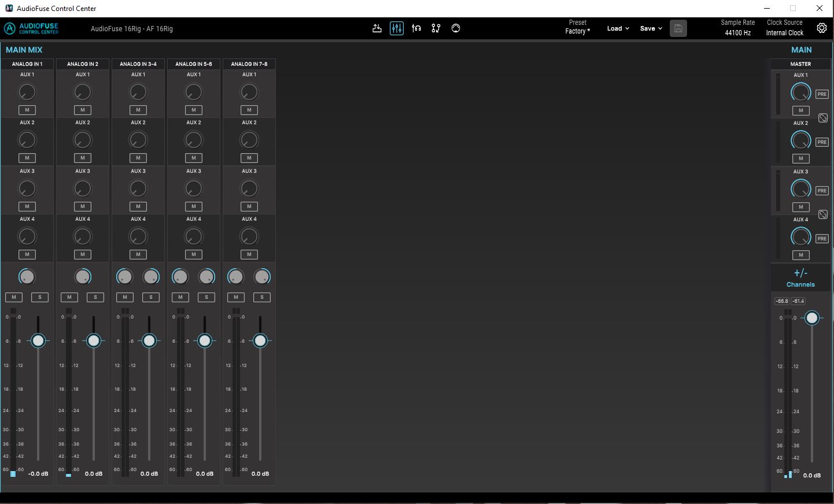
Task: Open the headphone monitoring view
Action: pos(416,28)
